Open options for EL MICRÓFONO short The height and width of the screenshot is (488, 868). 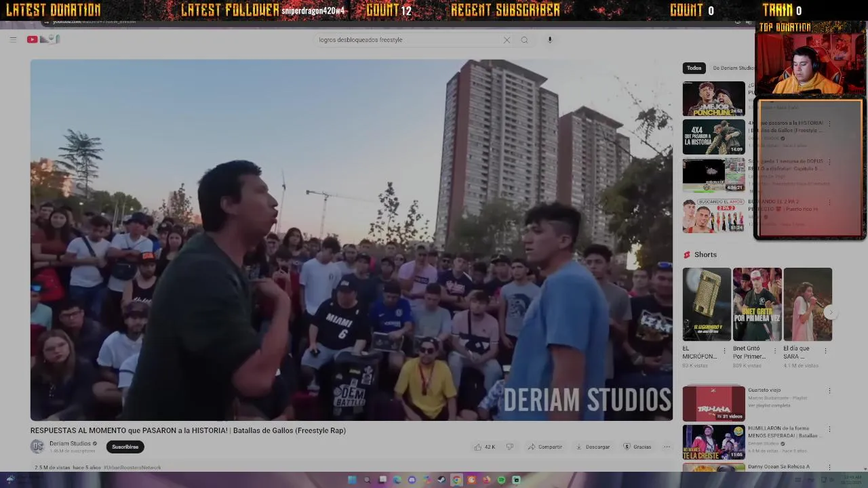(x=724, y=351)
